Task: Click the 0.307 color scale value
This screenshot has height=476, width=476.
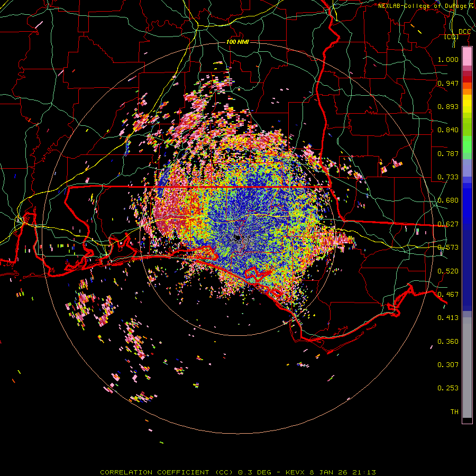Action: (x=448, y=365)
